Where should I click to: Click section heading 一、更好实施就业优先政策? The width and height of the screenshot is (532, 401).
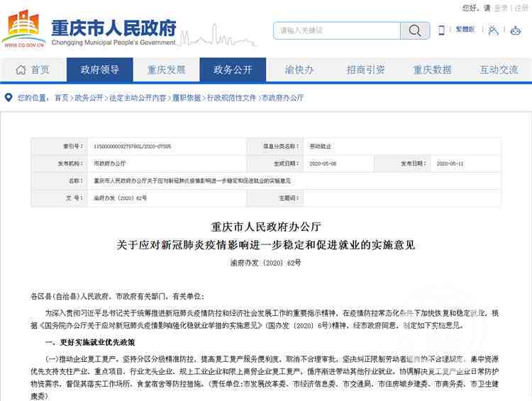click(x=90, y=342)
